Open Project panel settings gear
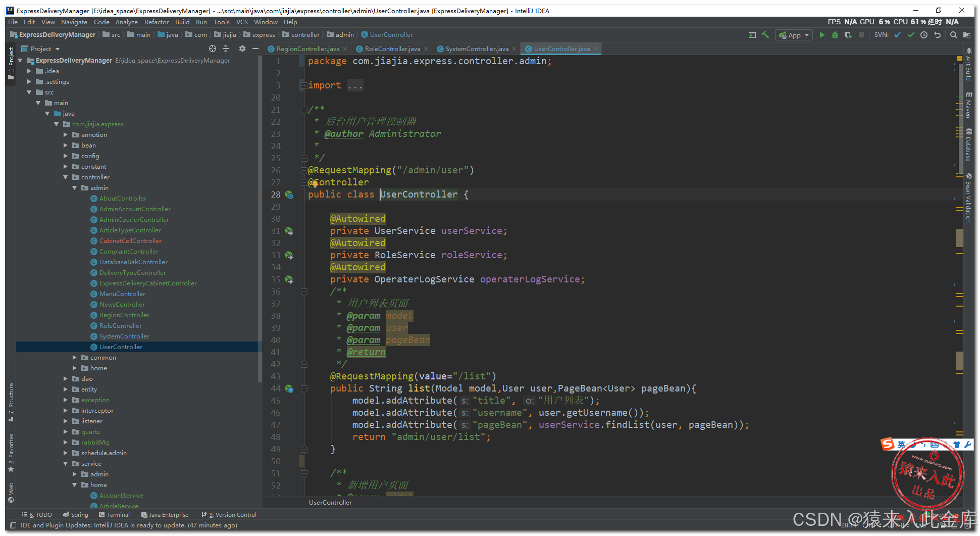The image size is (980, 536). click(x=242, y=48)
